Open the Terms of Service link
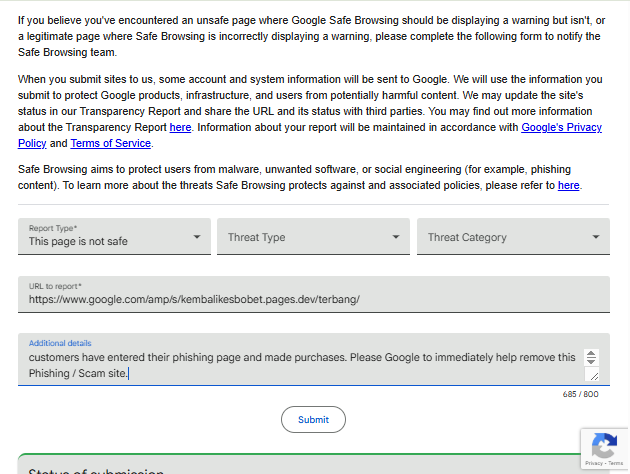This screenshot has height=474, width=630. (x=110, y=143)
